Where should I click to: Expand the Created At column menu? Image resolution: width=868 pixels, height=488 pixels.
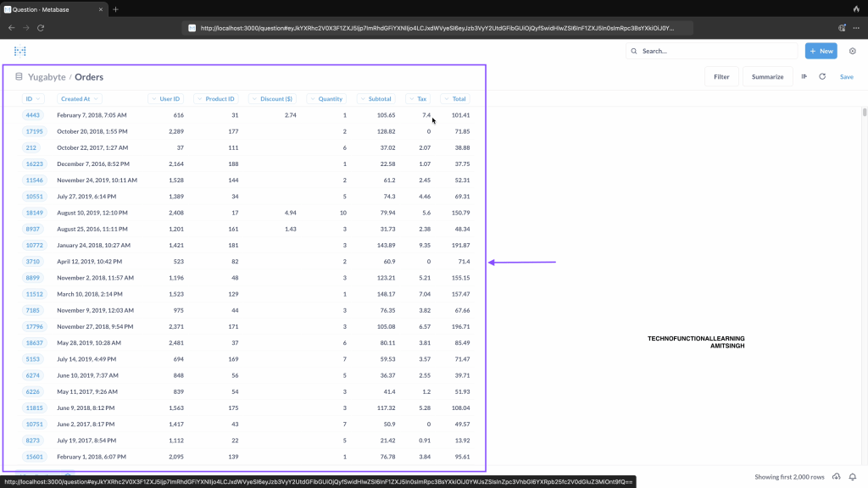tap(81, 99)
